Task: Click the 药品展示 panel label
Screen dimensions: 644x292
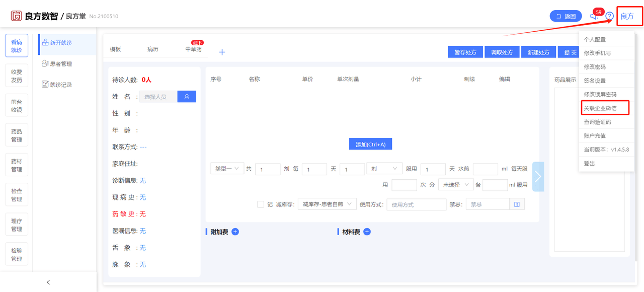Action: 565,80
